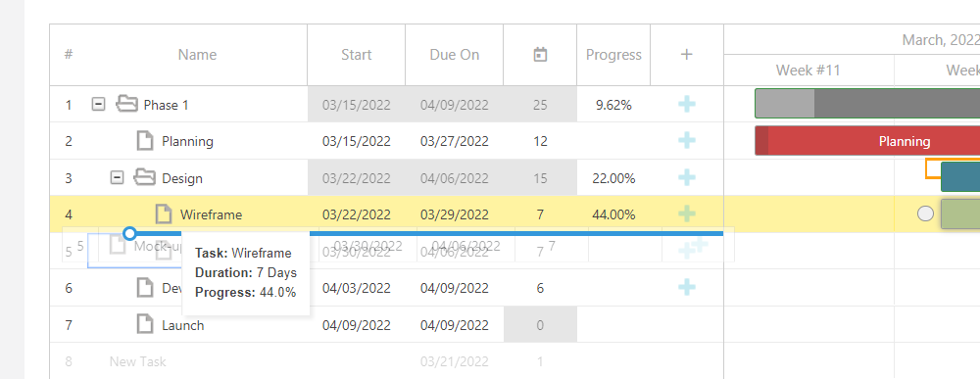Click the Phase 1 folder icon

click(x=126, y=104)
